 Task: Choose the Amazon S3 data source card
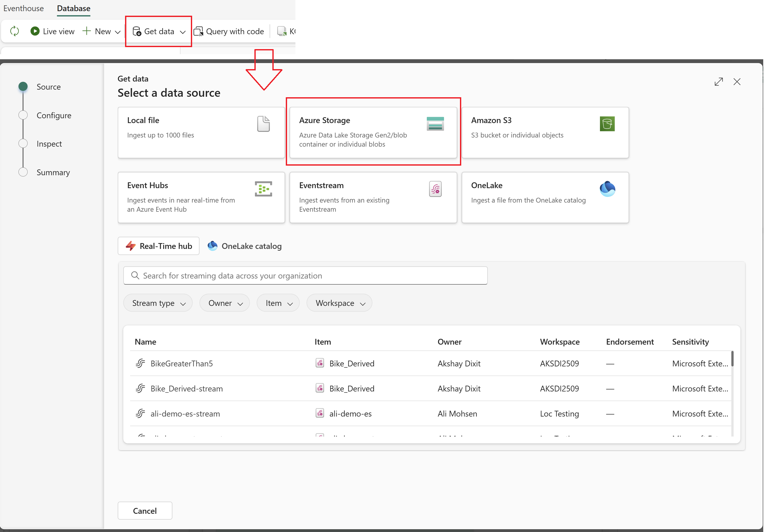click(x=546, y=133)
